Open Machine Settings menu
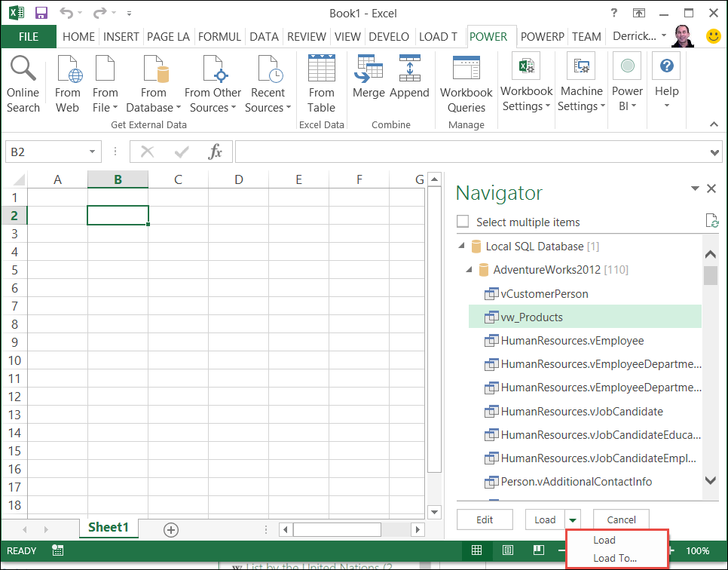The width and height of the screenshot is (728, 570). [x=581, y=83]
